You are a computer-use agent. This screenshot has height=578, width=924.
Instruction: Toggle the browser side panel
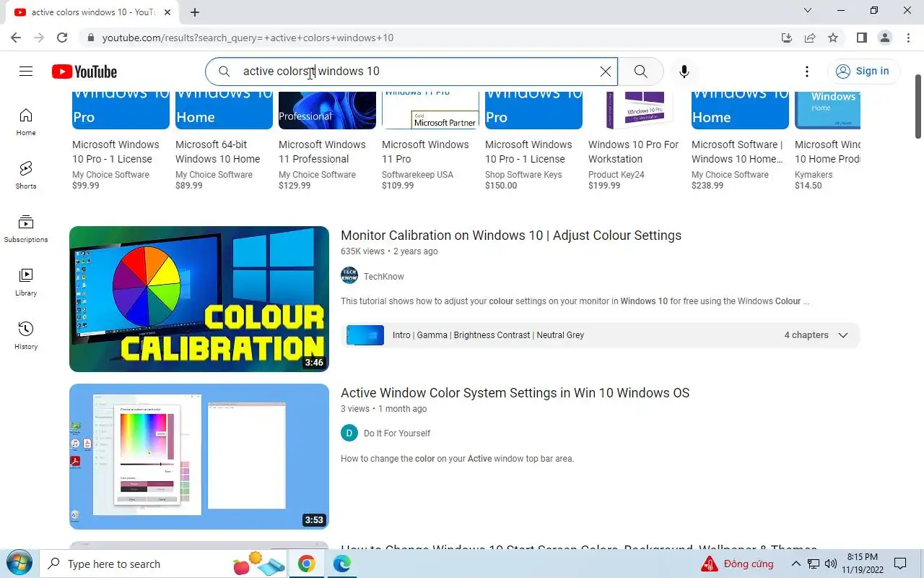point(861,38)
